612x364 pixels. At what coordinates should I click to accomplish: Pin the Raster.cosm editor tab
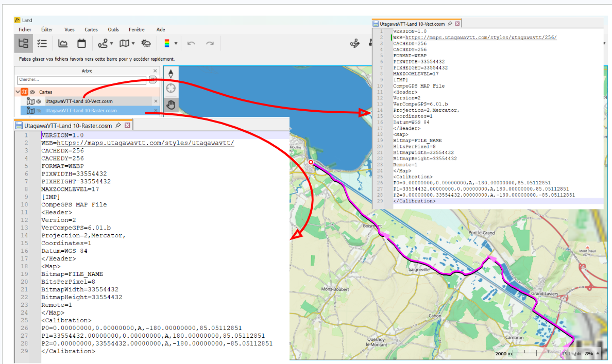pos(118,125)
